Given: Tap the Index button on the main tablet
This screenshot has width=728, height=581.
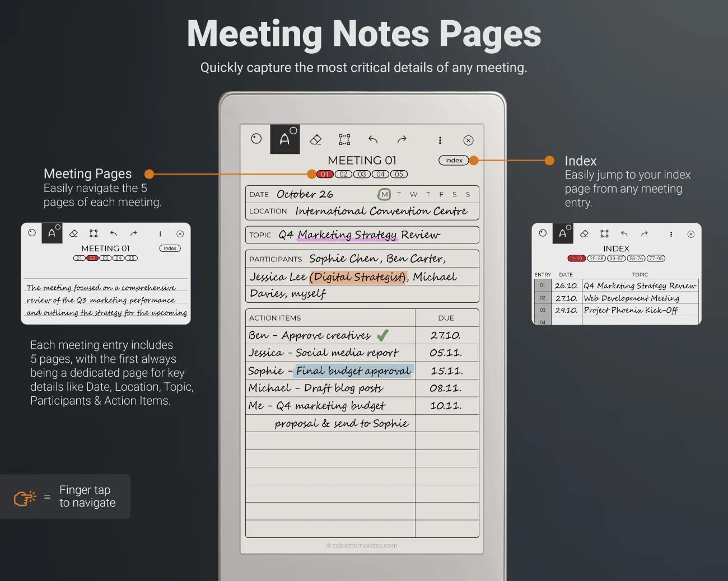Looking at the screenshot, I should point(454,161).
